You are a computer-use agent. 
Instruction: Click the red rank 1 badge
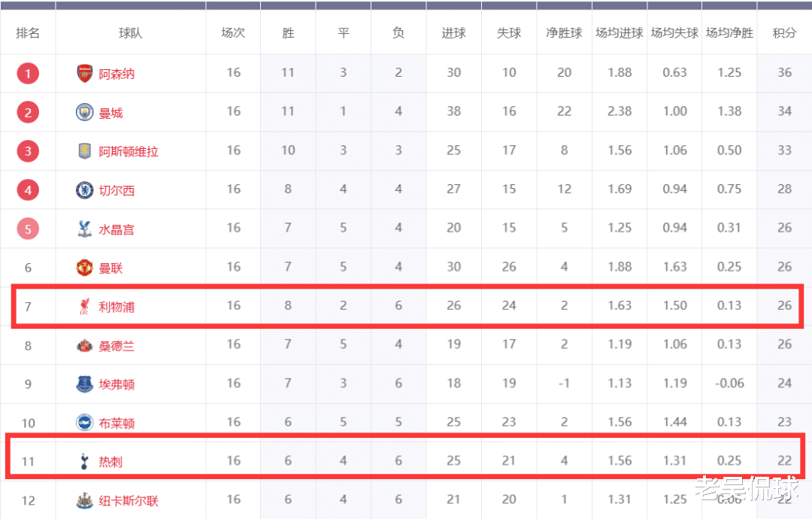click(28, 74)
